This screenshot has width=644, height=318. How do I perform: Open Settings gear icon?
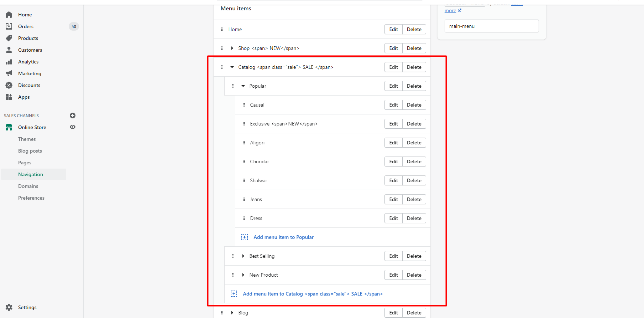(x=9, y=307)
